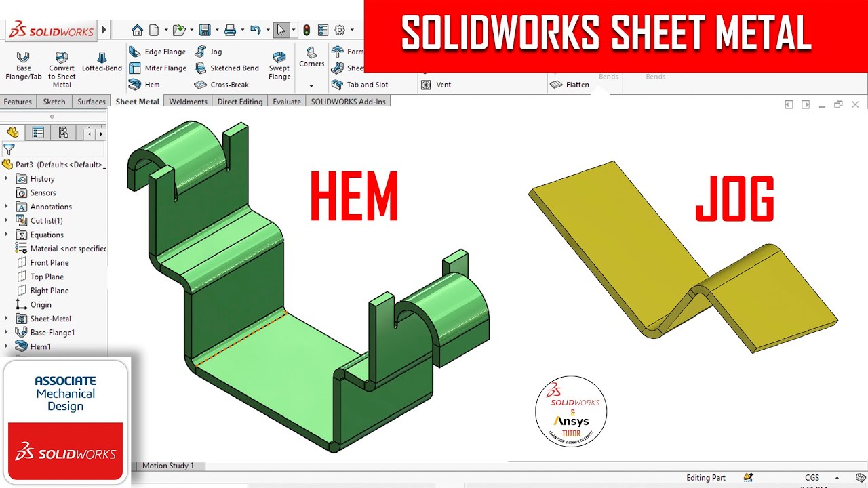Select the Top Plane item
This screenshot has height=488, width=868.
(39, 277)
